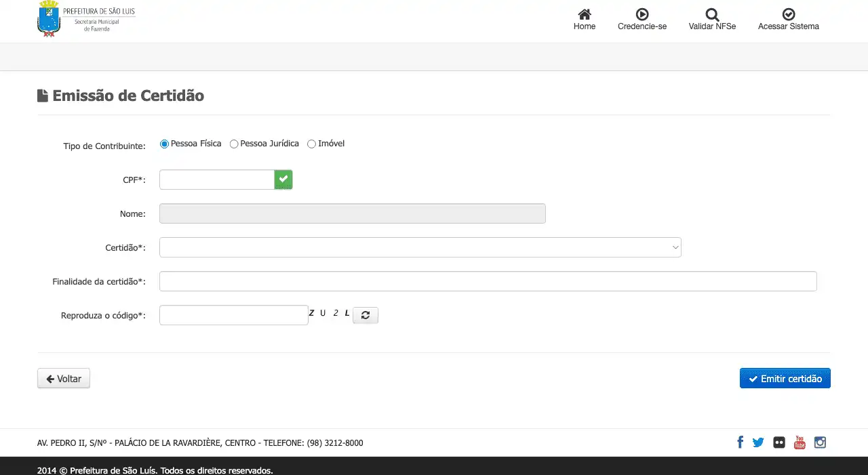868x475 pixels.
Task: Click the Emitir certidão button
Action: (x=785, y=379)
